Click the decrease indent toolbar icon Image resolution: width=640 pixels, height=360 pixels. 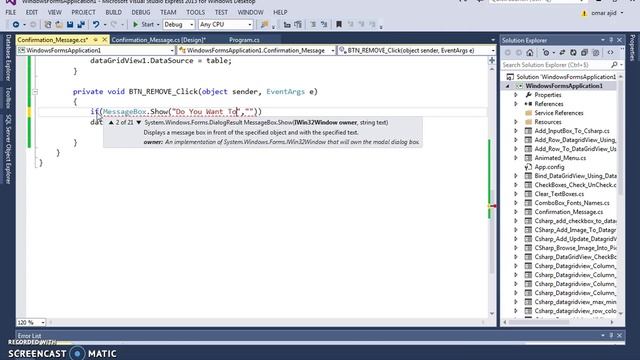287,25
